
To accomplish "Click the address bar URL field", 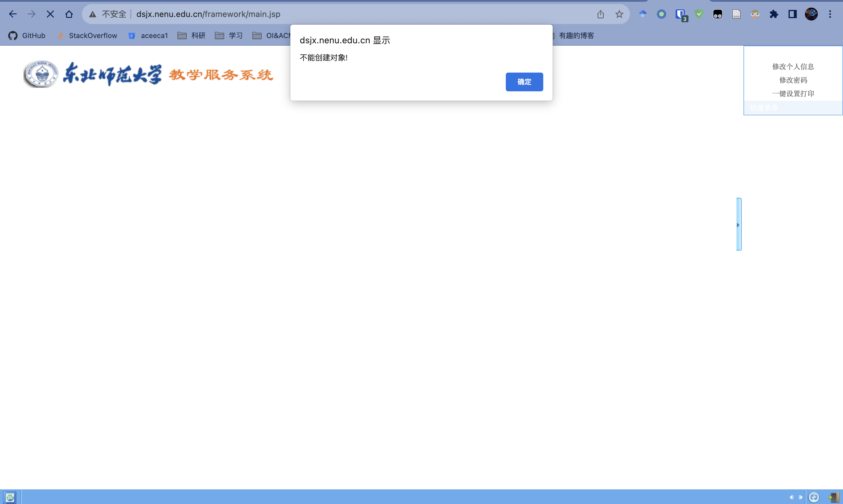I will click(340, 14).
